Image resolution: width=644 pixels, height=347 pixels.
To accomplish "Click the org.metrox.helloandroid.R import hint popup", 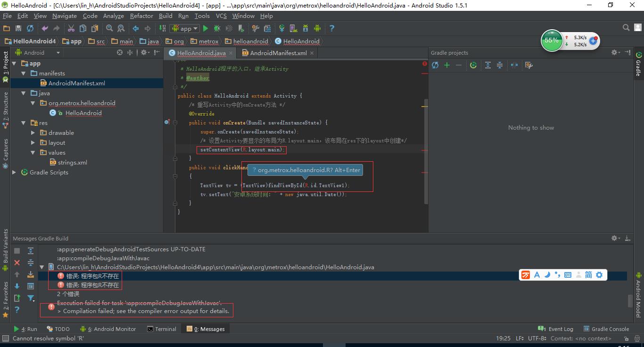I will (x=305, y=170).
